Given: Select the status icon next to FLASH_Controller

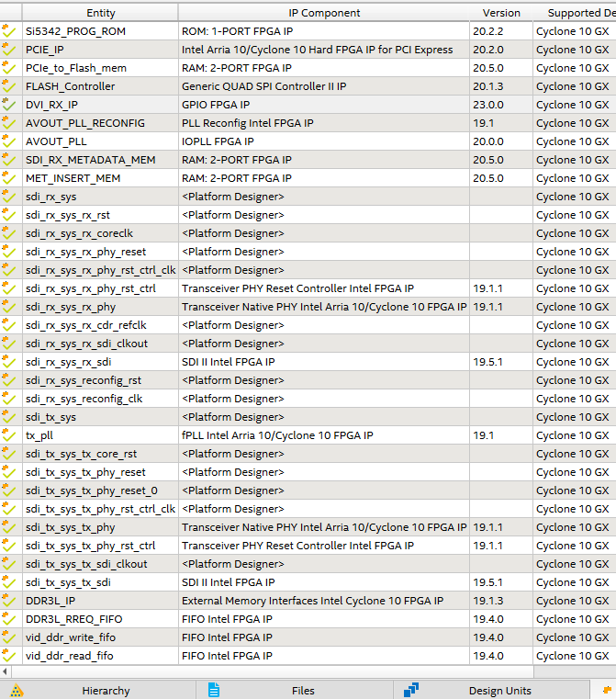Looking at the screenshot, I should [9, 86].
